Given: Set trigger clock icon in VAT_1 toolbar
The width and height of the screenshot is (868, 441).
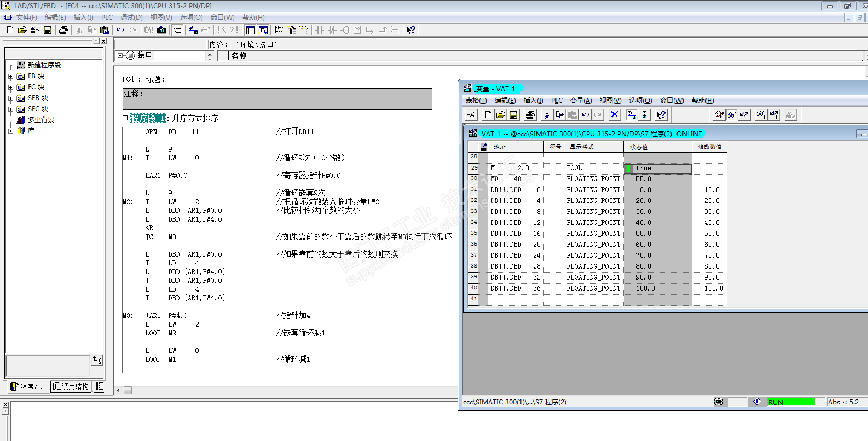Looking at the screenshot, I should click(x=719, y=114).
